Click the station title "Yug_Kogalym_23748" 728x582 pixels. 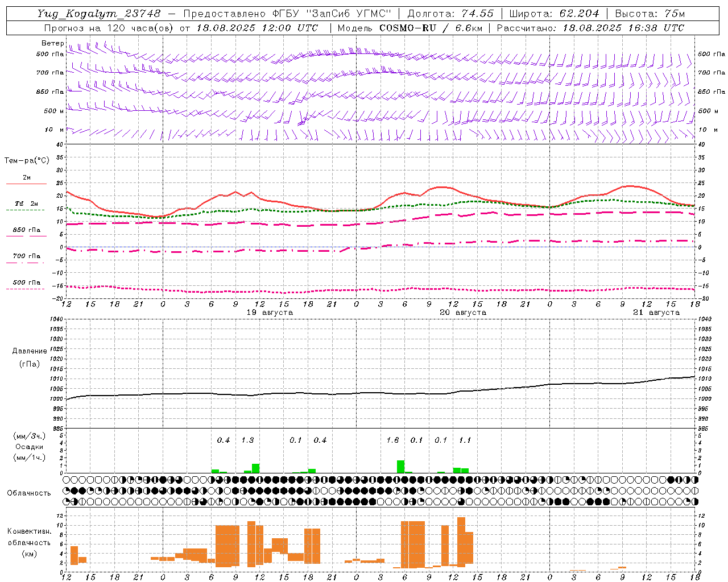point(99,14)
